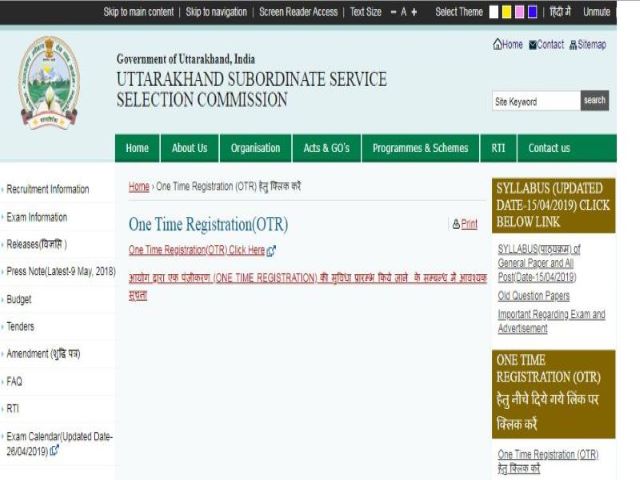This screenshot has width=640, height=480.
Task: Click the search button
Action: [x=595, y=100]
